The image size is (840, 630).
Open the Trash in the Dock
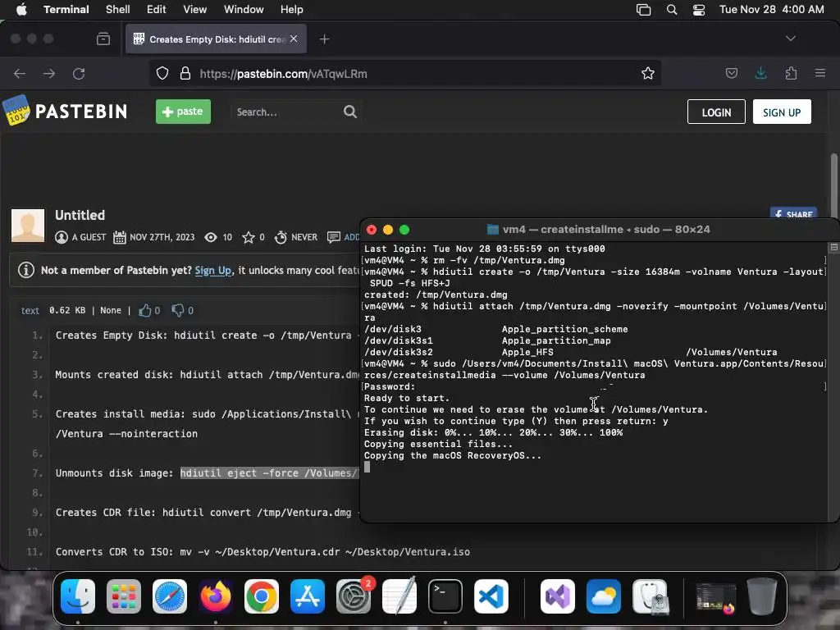[762, 596]
